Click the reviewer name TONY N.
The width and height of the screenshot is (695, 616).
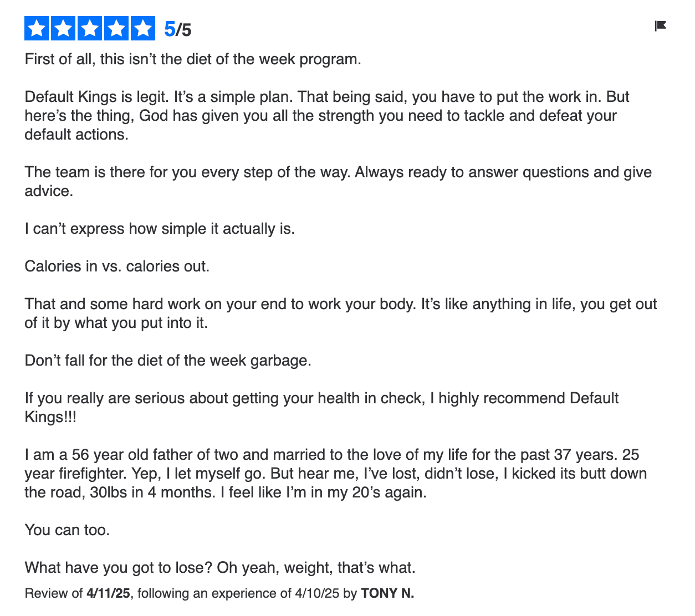pos(387,593)
